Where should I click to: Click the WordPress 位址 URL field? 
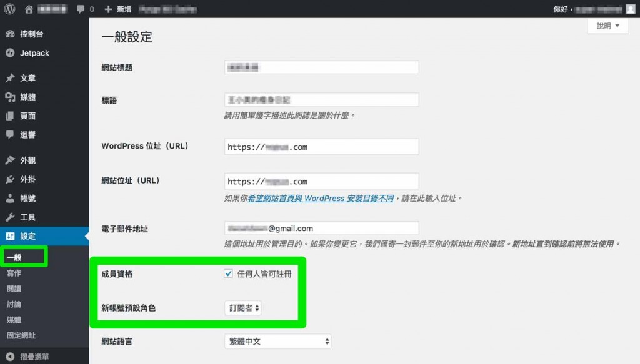(x=322, y=147)
